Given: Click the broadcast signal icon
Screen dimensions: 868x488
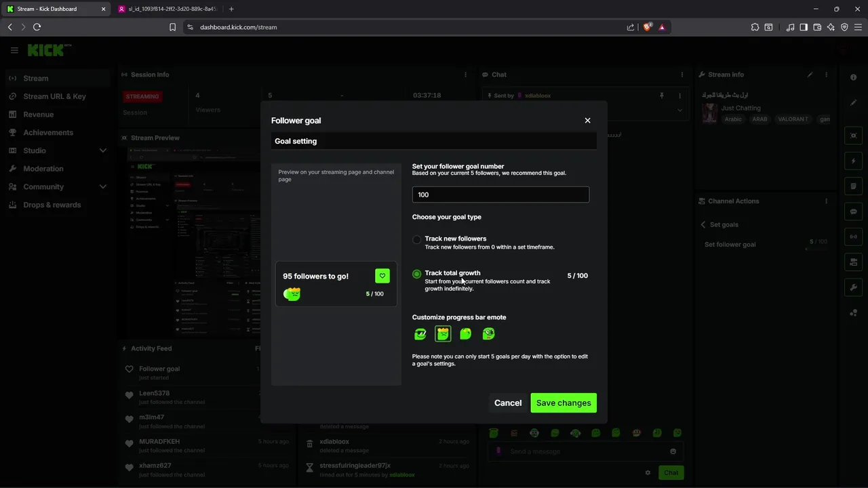Looking at the screenshot, I should point(854,237).
